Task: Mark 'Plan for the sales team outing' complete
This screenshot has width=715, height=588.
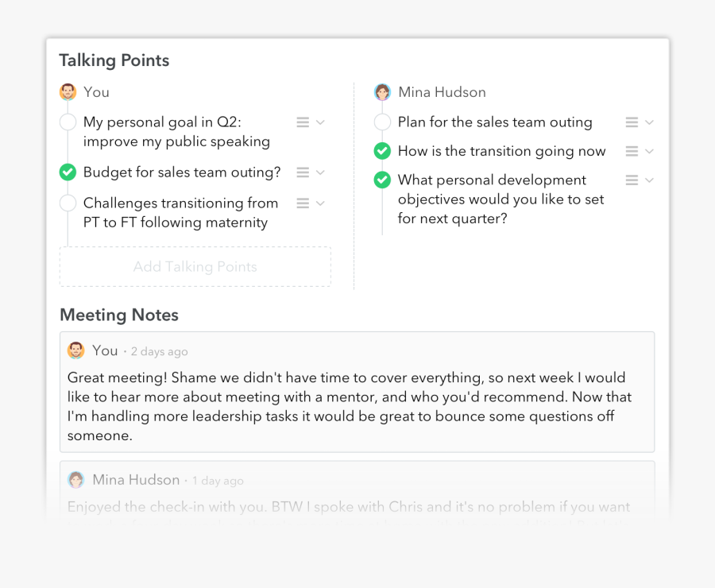Action: coord(383,122)
